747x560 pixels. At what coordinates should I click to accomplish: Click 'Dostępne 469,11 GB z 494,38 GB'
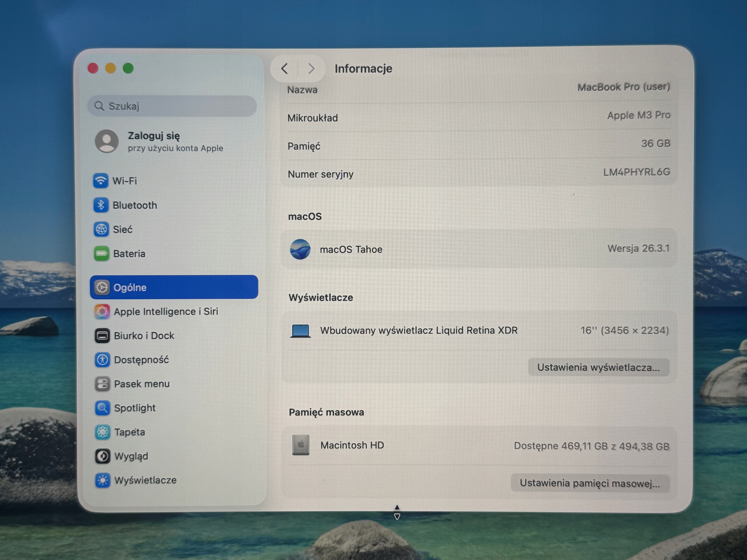[x=591, y=446]
